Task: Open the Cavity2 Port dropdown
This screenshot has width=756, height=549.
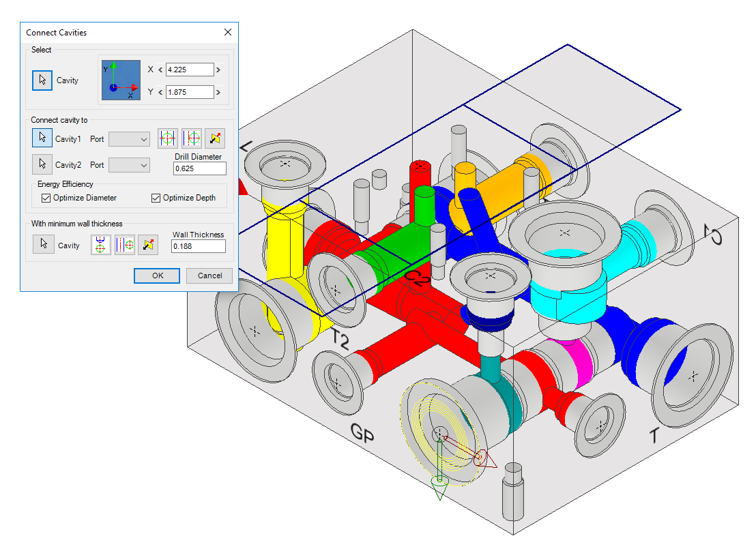Action: tap(129, 165)
